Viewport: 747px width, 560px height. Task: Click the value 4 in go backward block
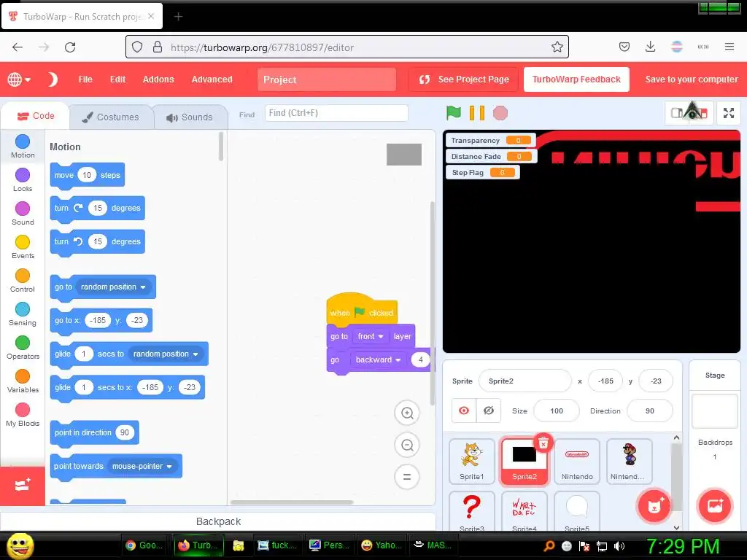pos(420,359)
